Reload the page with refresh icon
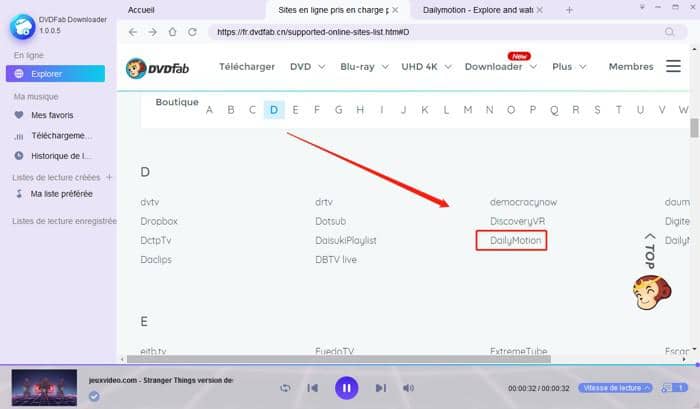The image size is (700, 409). coord(192,32)
